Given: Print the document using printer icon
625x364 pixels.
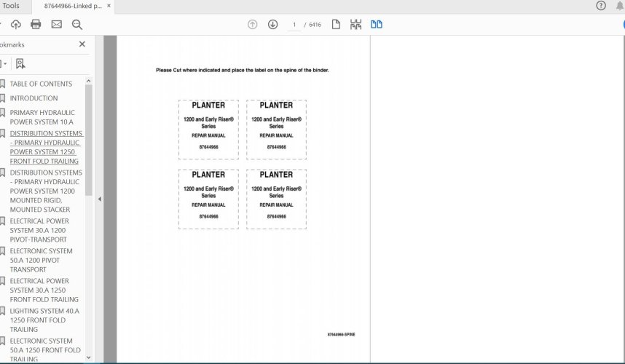Looking at the screenshot, I should pyautogui.click(x=36, y=25).
